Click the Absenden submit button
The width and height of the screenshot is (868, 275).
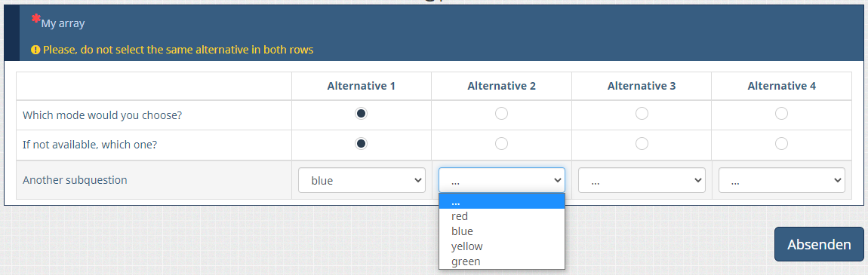click(819, 244)
